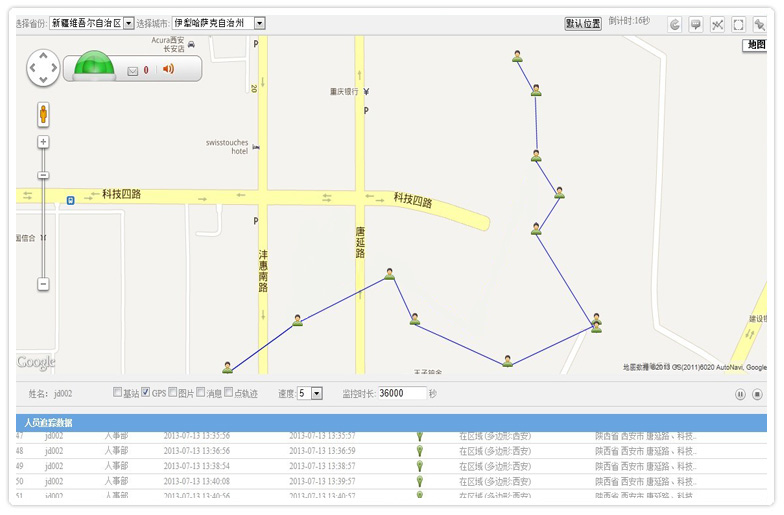Open the message bubble icon in toolbar
784x515 pixels.
coord(695,24)
